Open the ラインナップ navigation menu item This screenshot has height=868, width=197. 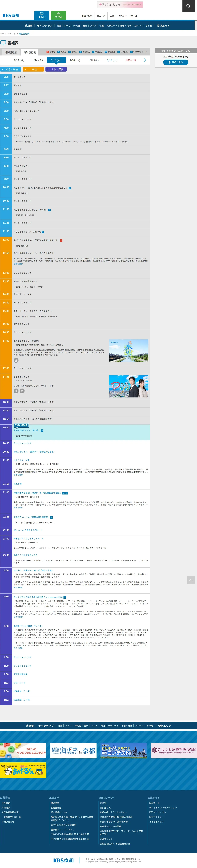[45, 26]
